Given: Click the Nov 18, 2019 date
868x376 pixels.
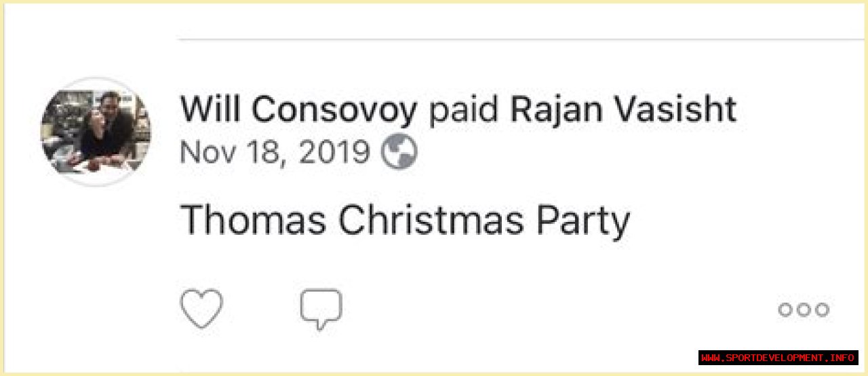Looking at the screenshot, I should (275, 153).
